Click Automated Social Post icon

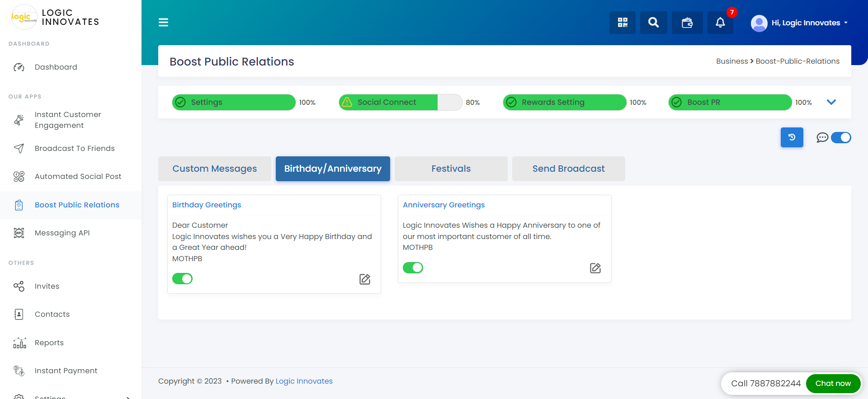tap(19, 177)
